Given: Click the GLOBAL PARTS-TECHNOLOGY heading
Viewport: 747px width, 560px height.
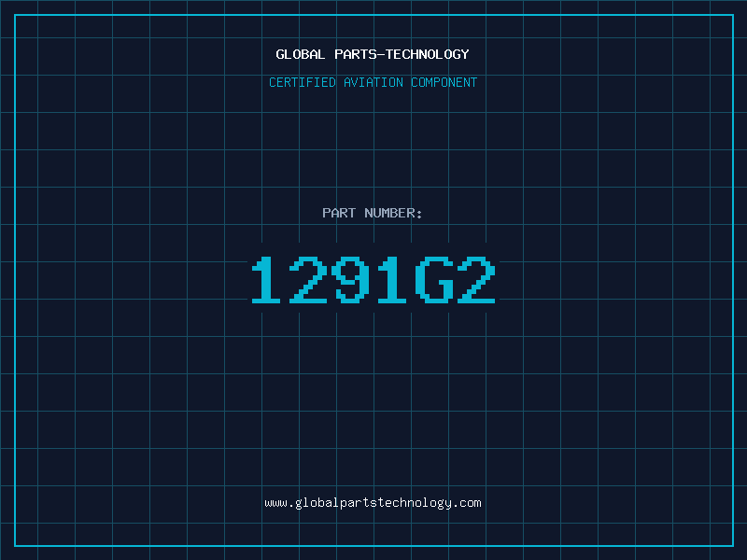Looking at the screenshot, I should coord(373,54).
